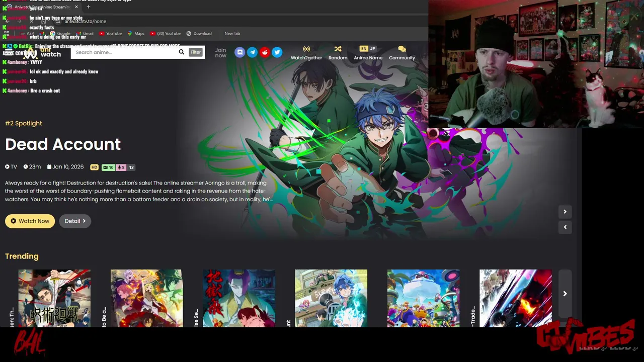Click the 23m duration label
644x362 pixels.
click(x=32, y=167)
